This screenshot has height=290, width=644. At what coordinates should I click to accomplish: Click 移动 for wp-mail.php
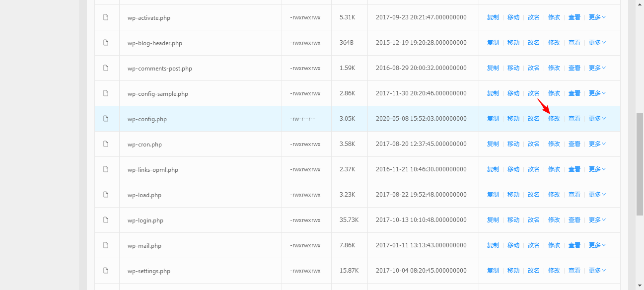click(513, 245)
